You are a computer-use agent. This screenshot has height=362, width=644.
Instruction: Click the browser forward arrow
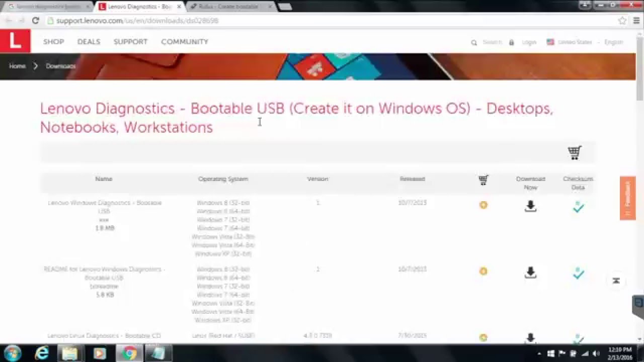coord(22,21)
